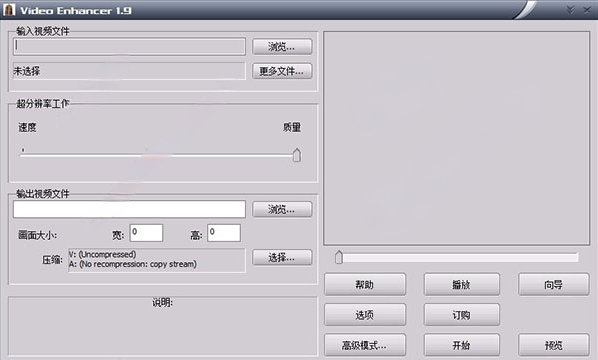
Task: Launch the 向导 wizard
Action: pos(553,284)
